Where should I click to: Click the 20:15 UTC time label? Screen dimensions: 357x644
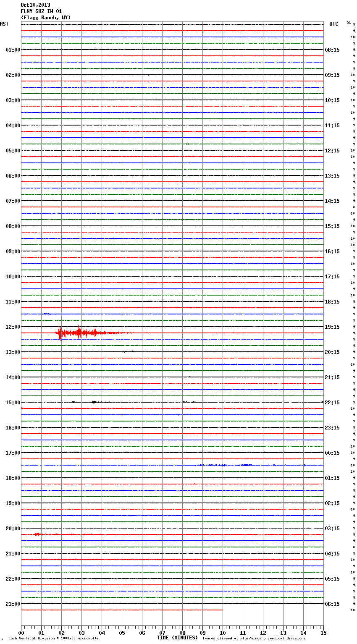click(332, 352)
